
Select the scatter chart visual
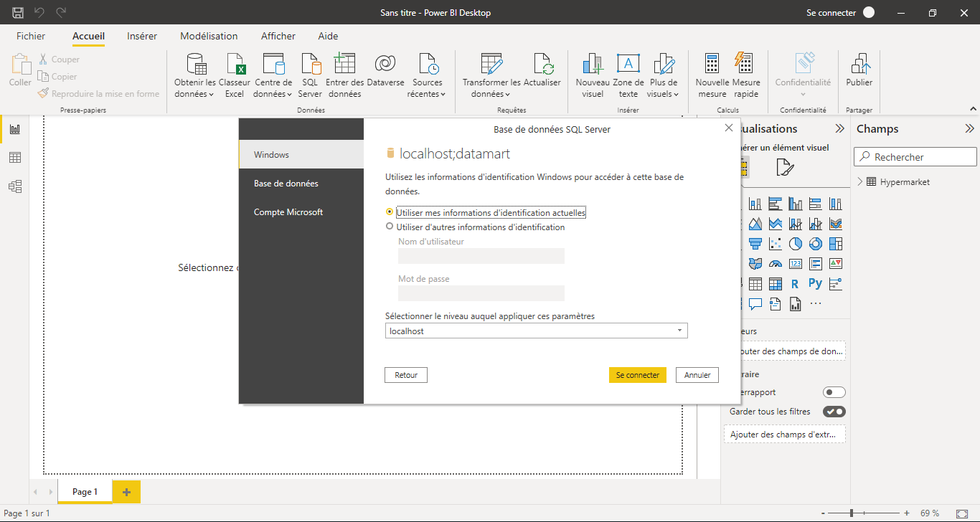[775, 244]
